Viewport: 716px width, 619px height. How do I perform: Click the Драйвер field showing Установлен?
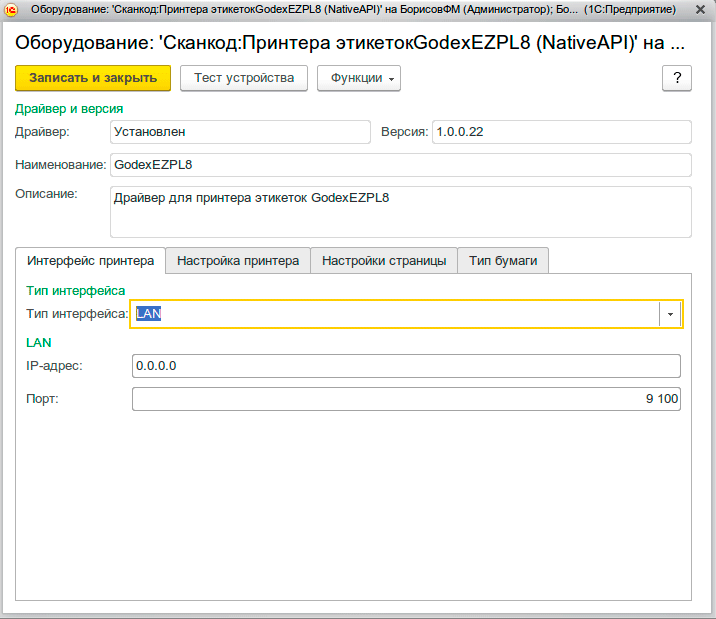(241, 131)
